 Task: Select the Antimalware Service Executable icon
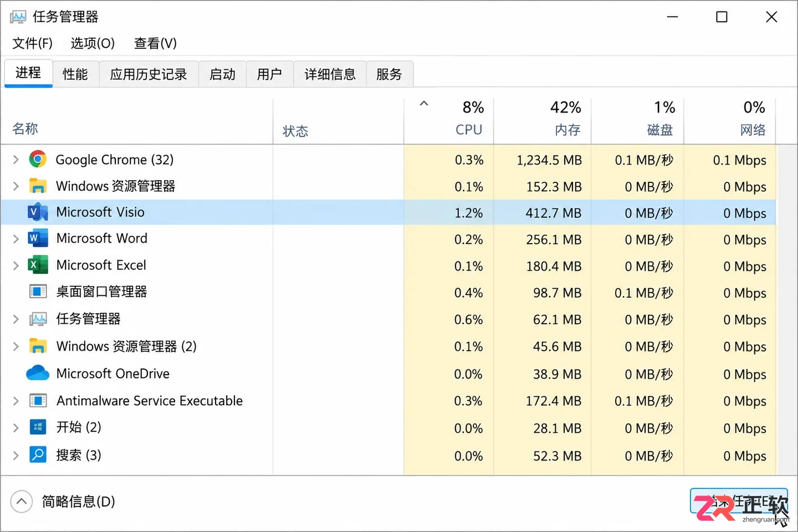tap(38, 401)
